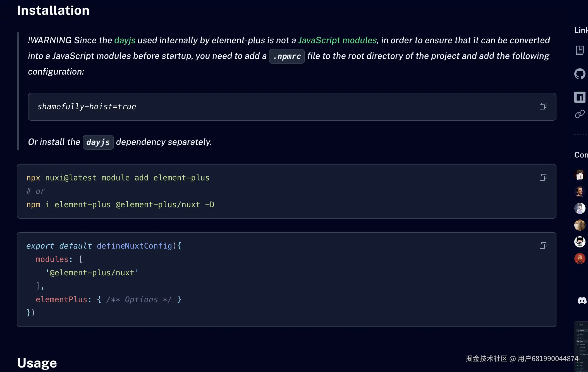
Task: Copy the defineNuxtConfig code block
Action: (543, 245)
